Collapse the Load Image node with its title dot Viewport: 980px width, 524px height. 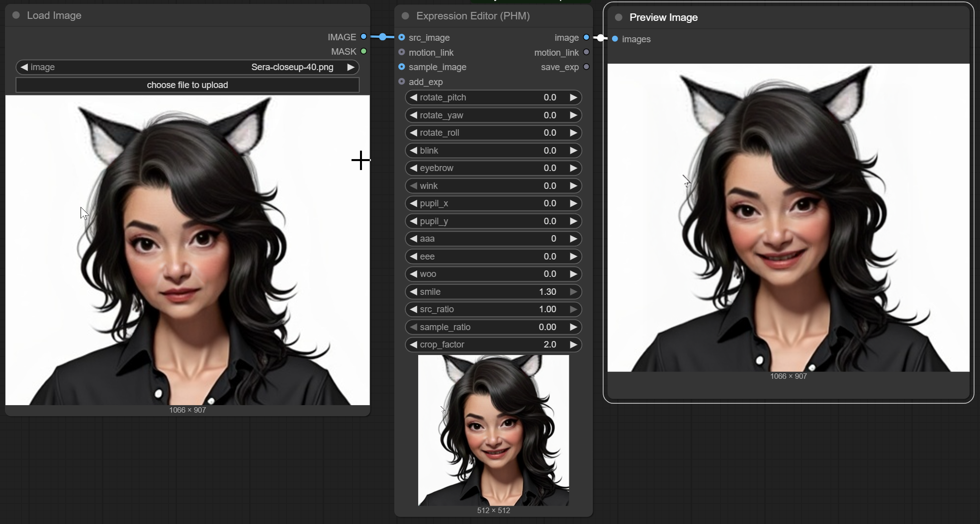[15, 15]
